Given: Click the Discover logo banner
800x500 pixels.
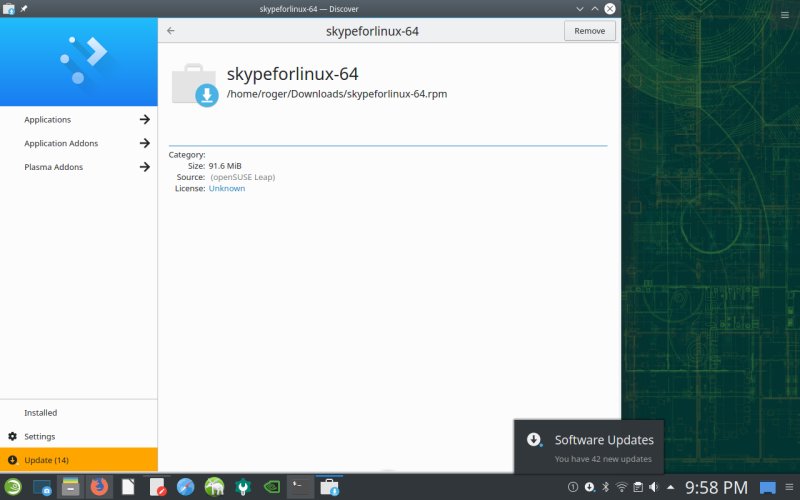Looking at the screenshot, I should (x=79, y=62).
